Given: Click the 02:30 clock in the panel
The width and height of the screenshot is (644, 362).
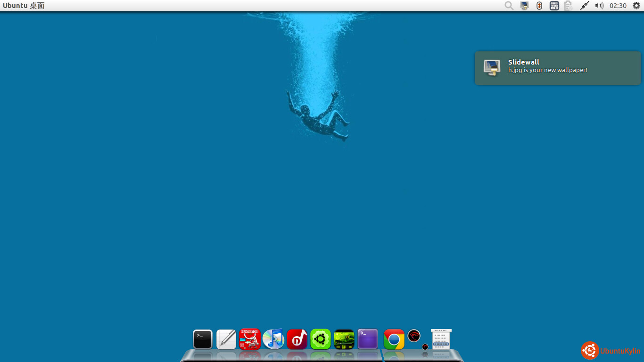Looking at the screenshot, I should pos(618,6).
